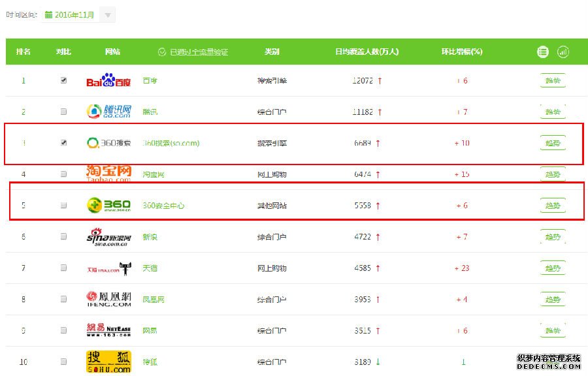Switch to the list view icon in header
This screenshot has width=588, height=376.
[x=543, y=52]
